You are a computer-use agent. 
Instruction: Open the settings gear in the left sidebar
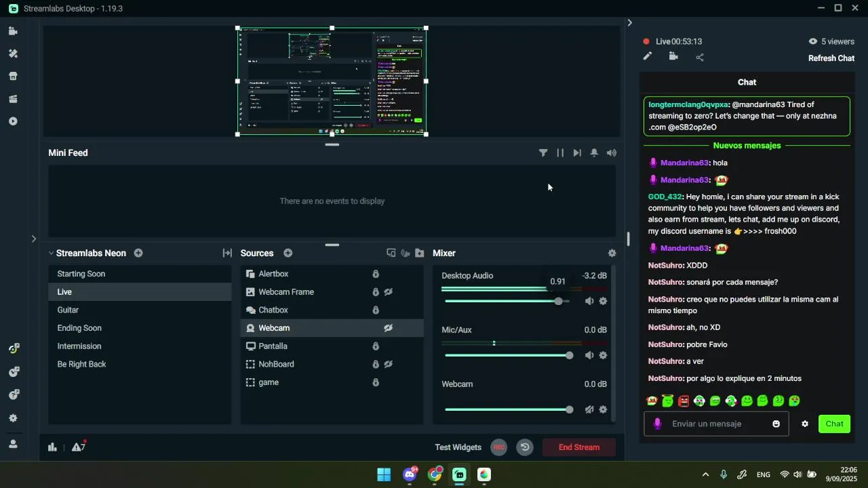(13, 418)
